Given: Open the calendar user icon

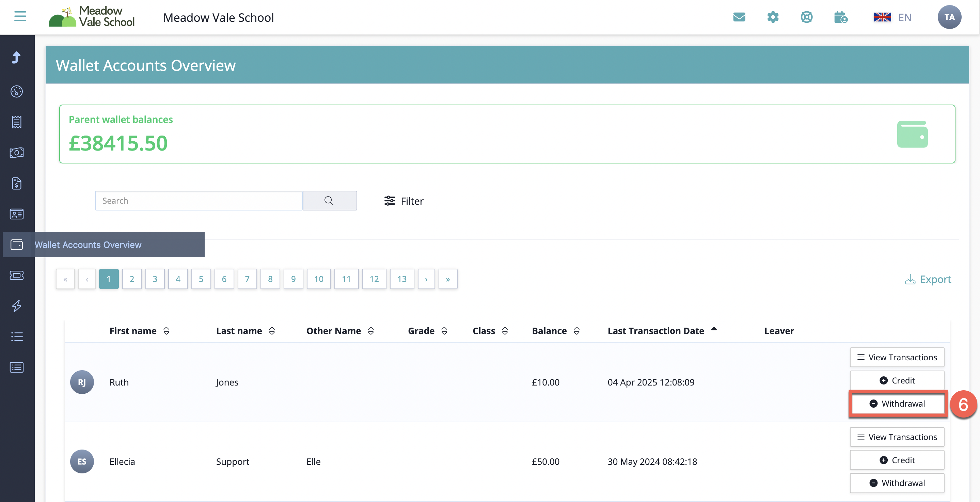Looking at the screenshot, I should coord(840,17).
